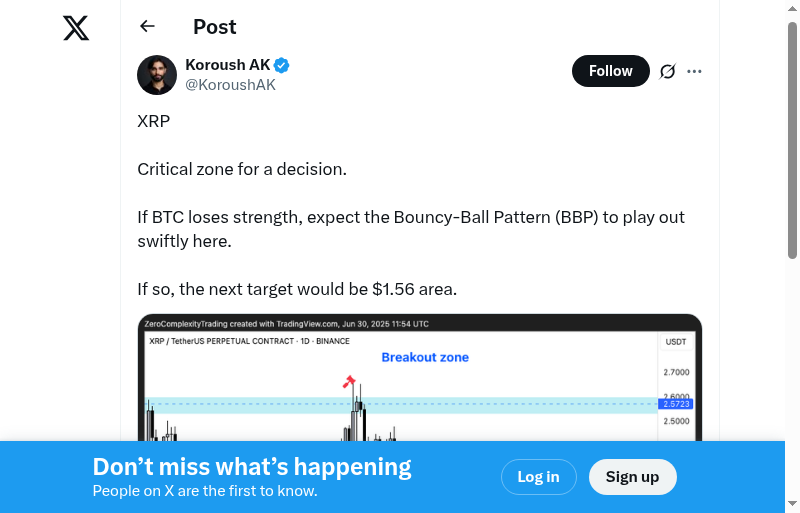Click the red hammer marker on chart
Screen dimensions: 800x513
click(x=349, y=381)
